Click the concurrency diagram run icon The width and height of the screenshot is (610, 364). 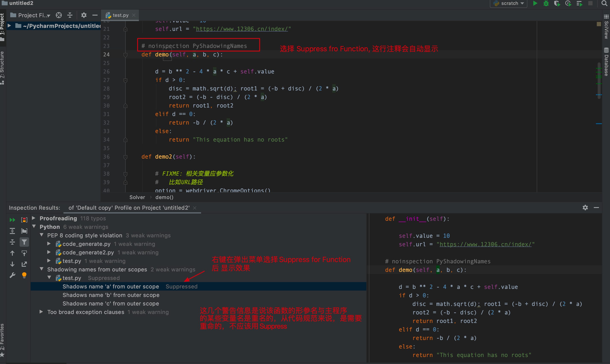pyautogui.click(x=579, y=3)
